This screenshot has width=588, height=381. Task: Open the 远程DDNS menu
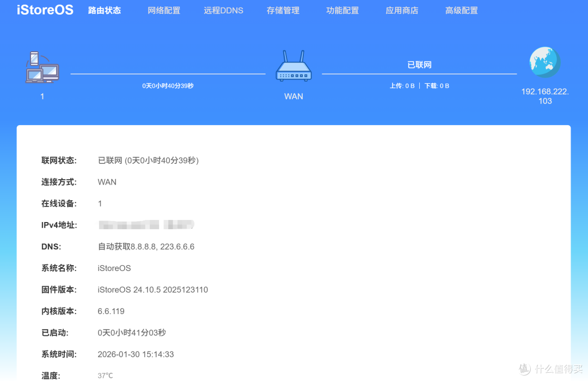[x=224, y=10]
